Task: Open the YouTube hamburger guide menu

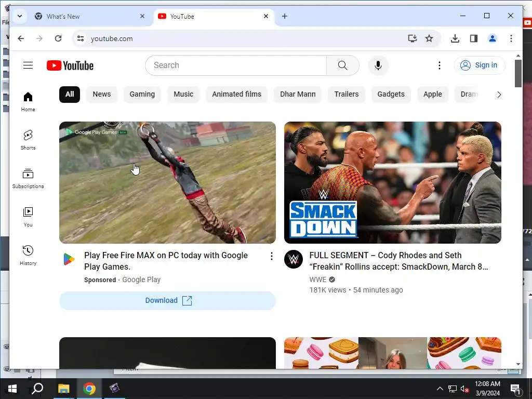Action: point(28,65)
